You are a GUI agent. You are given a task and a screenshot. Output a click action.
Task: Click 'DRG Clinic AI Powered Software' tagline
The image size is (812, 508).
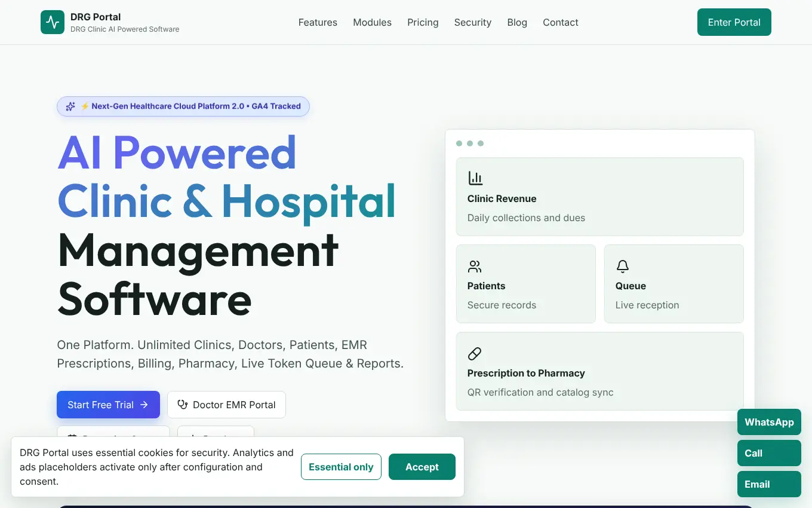[x=125, y=29]
